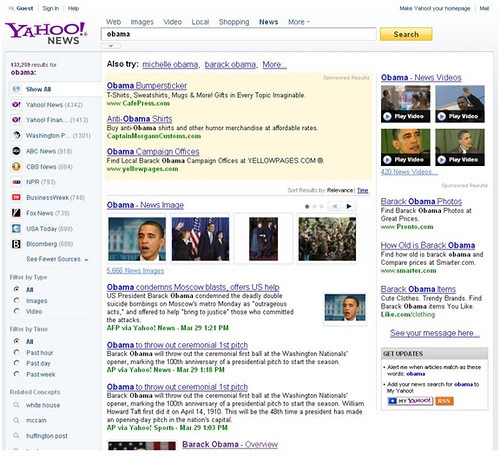Choose the Past week radio option
The height and width of the screenshot is (457, 500).
click(x=16, y=374)
